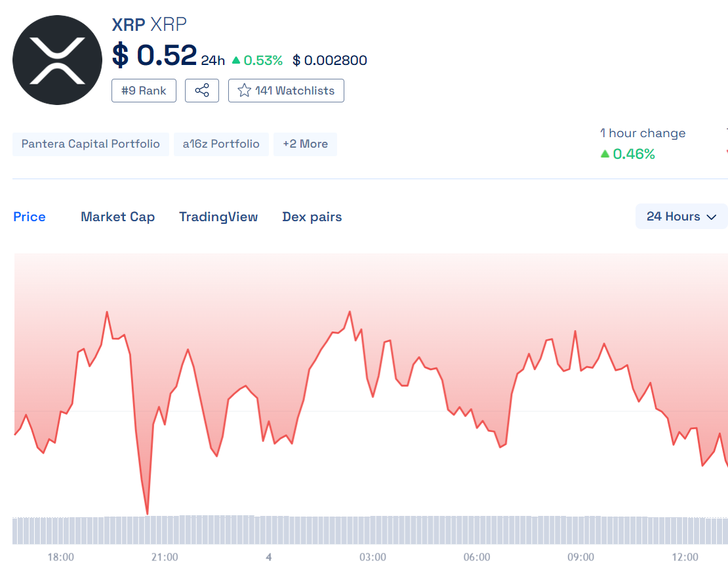Image resolution: width=728 pixels, height=573 pixels.
Task: Switch to the Dex pairs tab
Action: pos(312,217)
